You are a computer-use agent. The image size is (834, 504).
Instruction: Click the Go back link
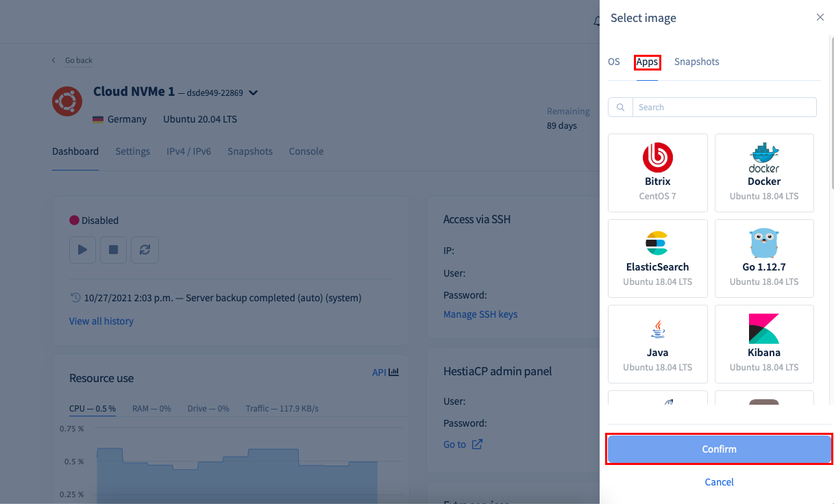pos(79,60)
